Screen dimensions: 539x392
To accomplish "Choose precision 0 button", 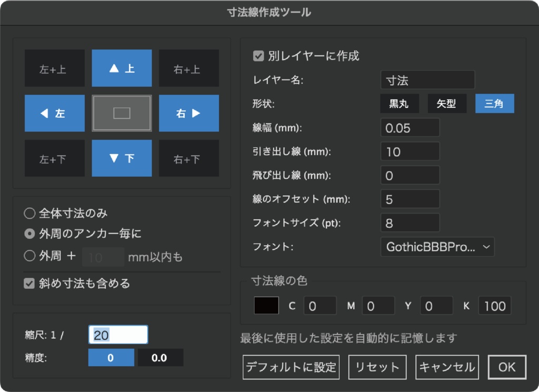I will tap(111, 358).
